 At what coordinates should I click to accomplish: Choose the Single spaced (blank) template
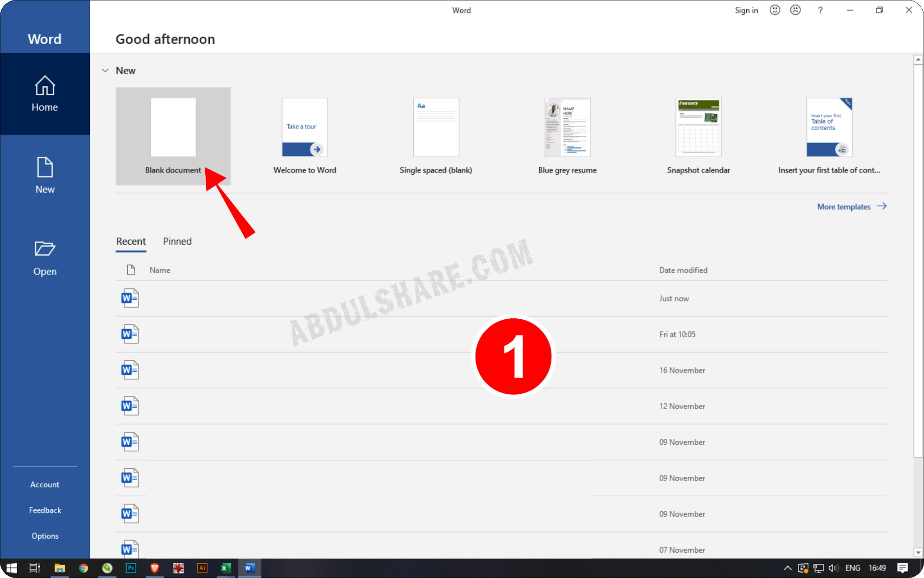coord(436,136)
